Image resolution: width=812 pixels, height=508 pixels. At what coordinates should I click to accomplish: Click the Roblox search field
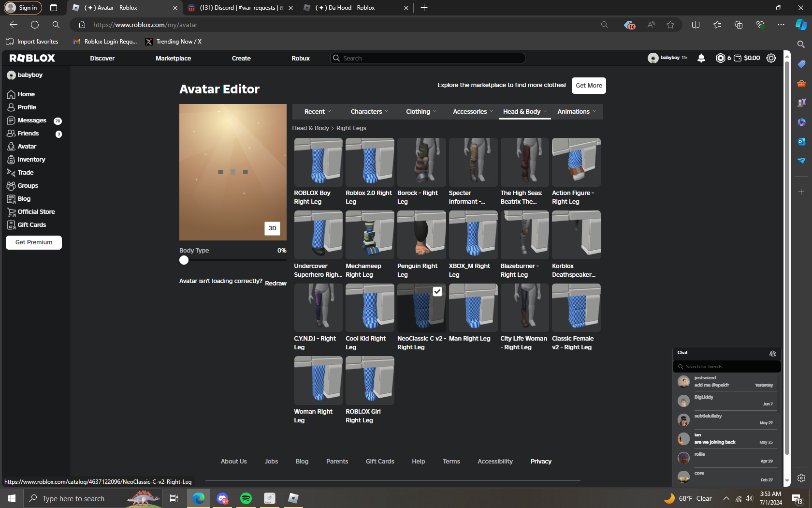pyautogui.click(x=428, y=58)
